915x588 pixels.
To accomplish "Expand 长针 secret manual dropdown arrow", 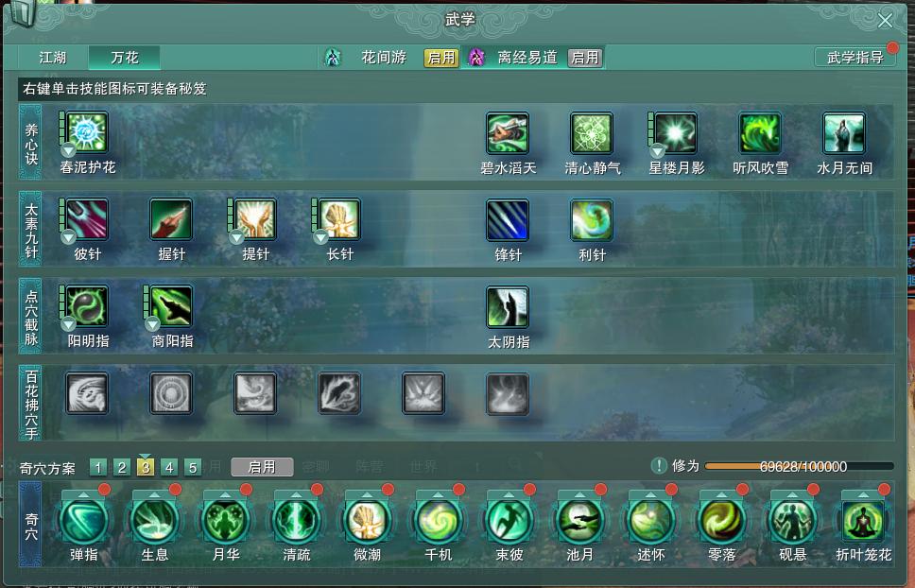I will coord(320,237).
